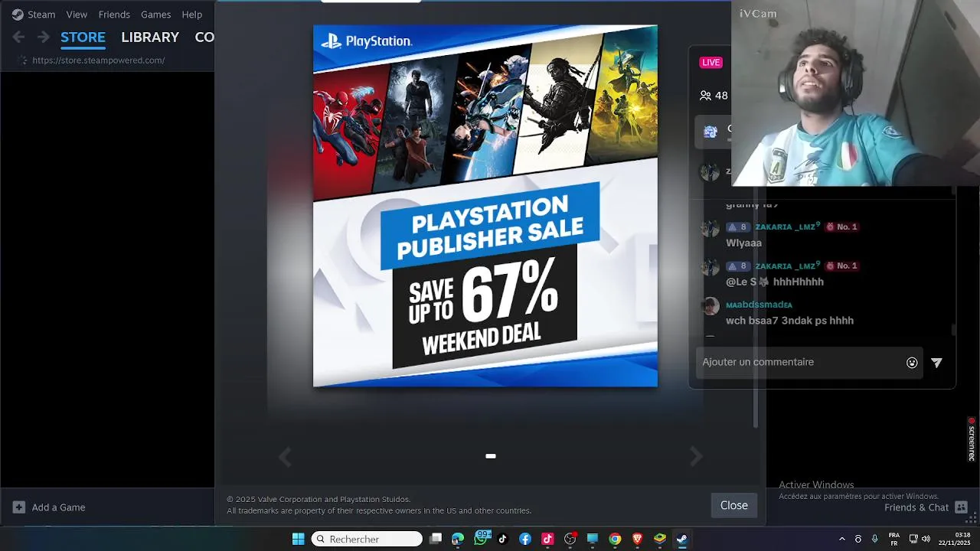Click the ZAKARIA_LMZ username above Wlyaaa
The image size is (980, 551).
[x=788, y=227]
